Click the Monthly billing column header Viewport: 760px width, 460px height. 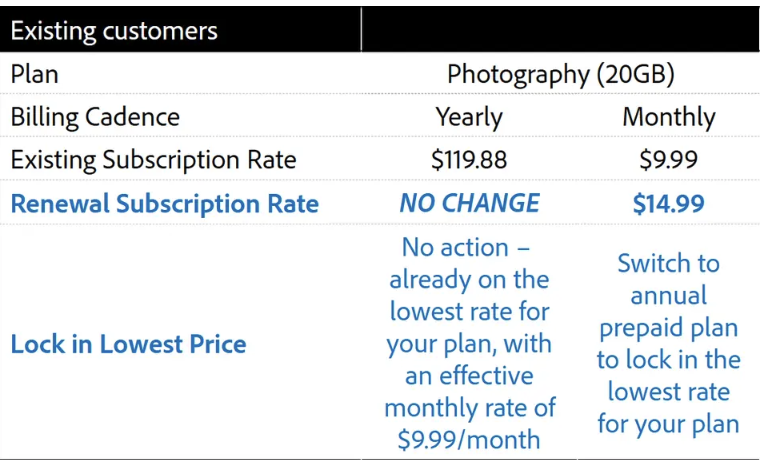(669, 118)
